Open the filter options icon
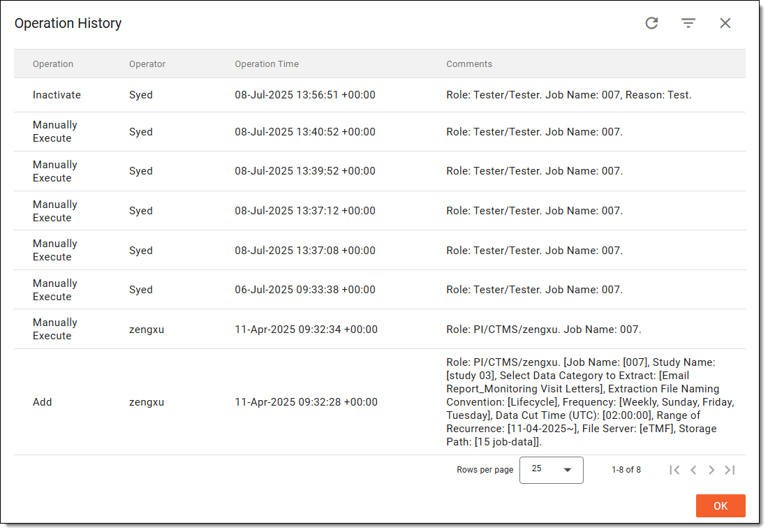 pos(688,23)
